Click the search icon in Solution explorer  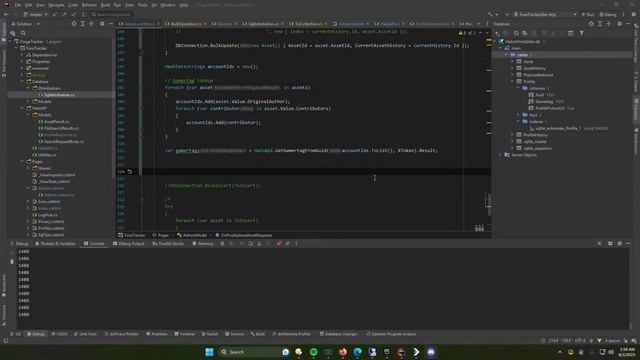pos(23,33)
